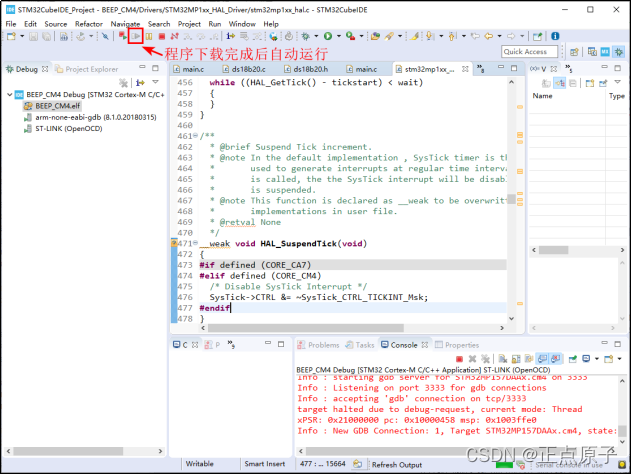Screen dimensions: 632x475
Task: Open dropdown arrow next to External Tools icon
Action: click(x=361, y=36)
